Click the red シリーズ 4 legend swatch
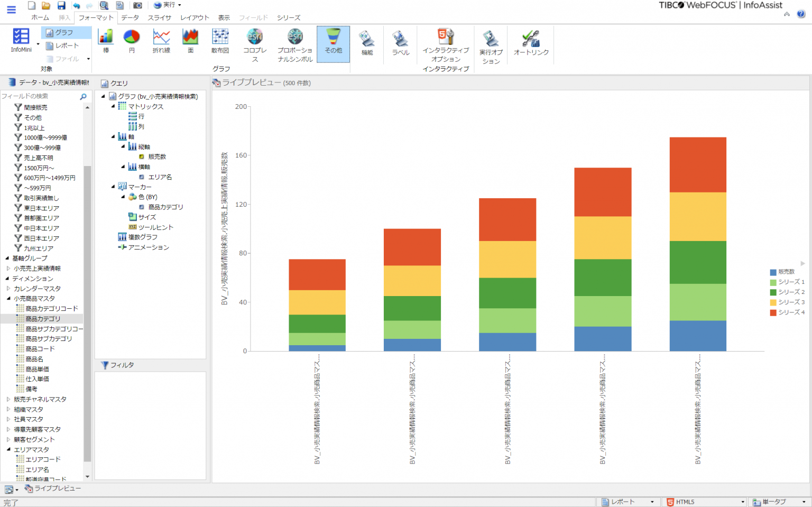The image size is (812, 507). pyautogui.click(x=773, y=312)
